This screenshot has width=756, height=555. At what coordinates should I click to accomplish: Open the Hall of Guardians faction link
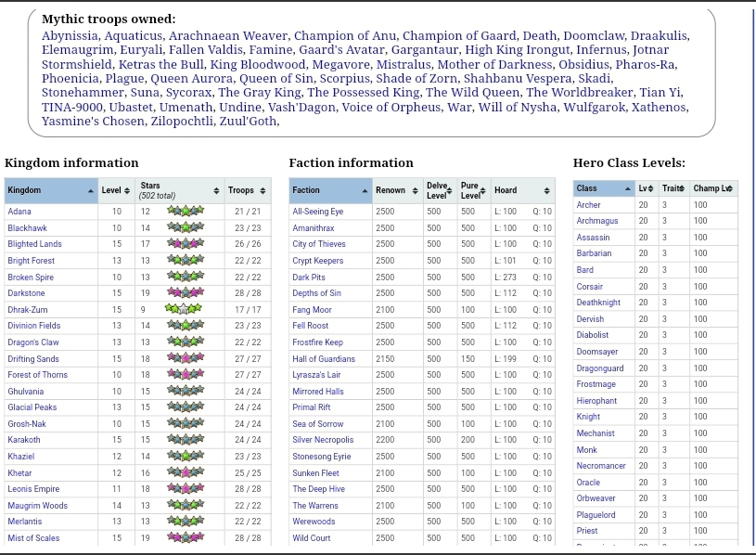point(324,359)
